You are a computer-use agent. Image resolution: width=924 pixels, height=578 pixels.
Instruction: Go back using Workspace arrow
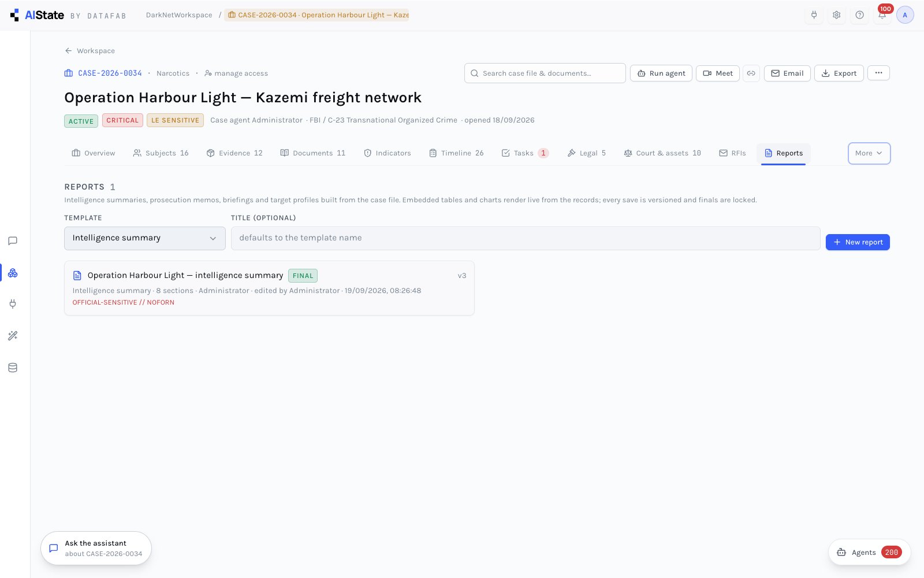(x=90, y=51)
